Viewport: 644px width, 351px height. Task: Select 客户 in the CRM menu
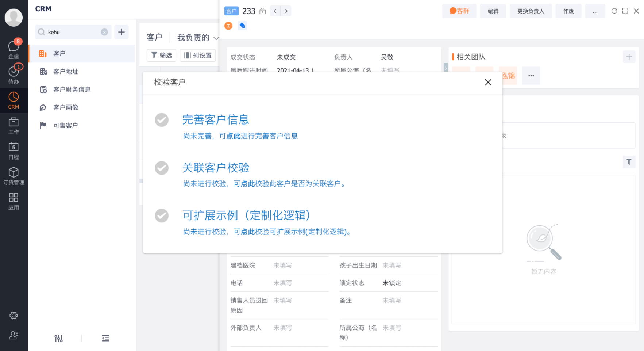[x=82, y=54]
